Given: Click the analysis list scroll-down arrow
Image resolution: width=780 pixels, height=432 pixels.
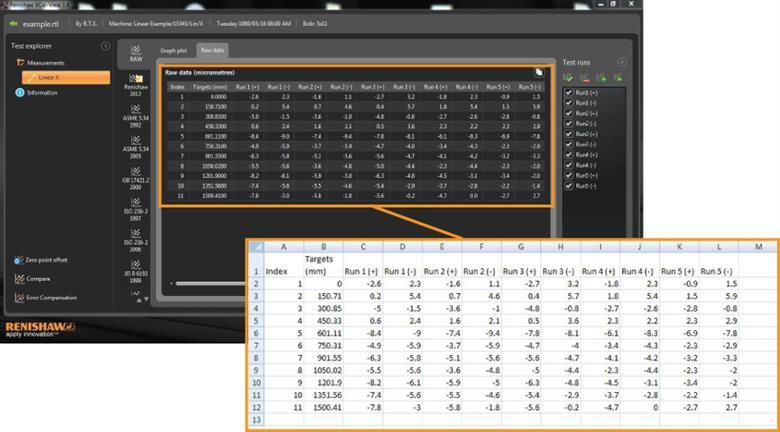Looking at the screenshot, I should 146,299.
